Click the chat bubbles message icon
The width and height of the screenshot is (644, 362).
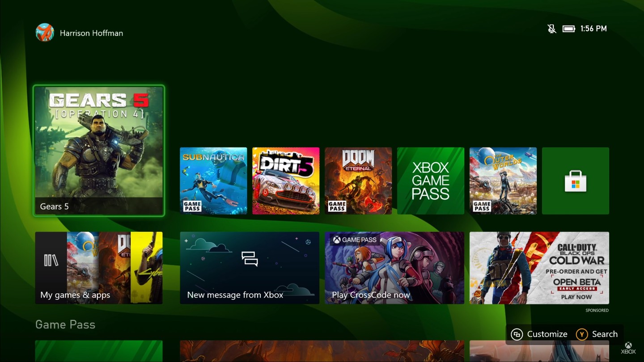click(x=250, y=259)
